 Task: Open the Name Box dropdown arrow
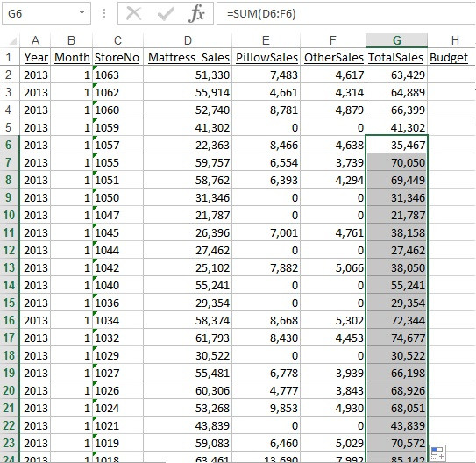(x=82, y=13)
